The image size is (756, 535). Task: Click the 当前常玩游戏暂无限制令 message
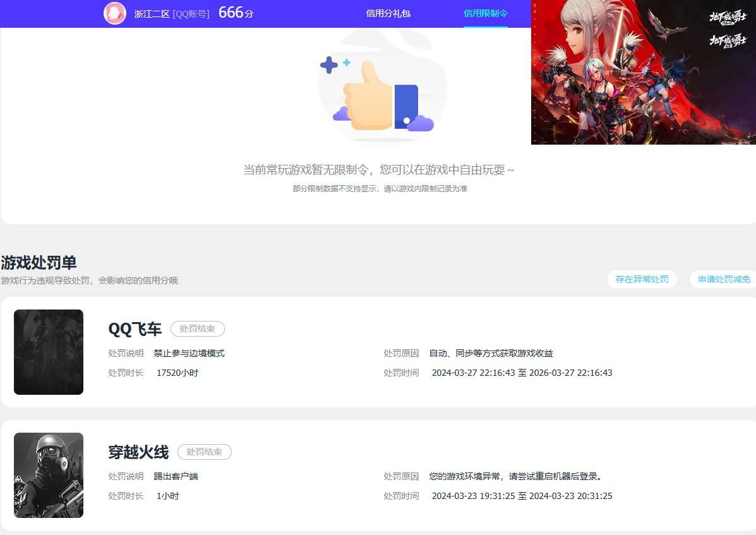(379, 170)
